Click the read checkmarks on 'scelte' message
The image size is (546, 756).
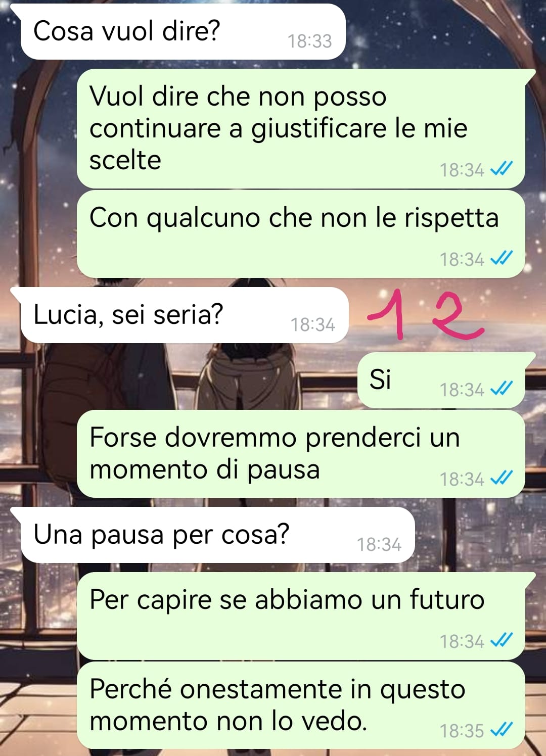[x=502, y=169]
